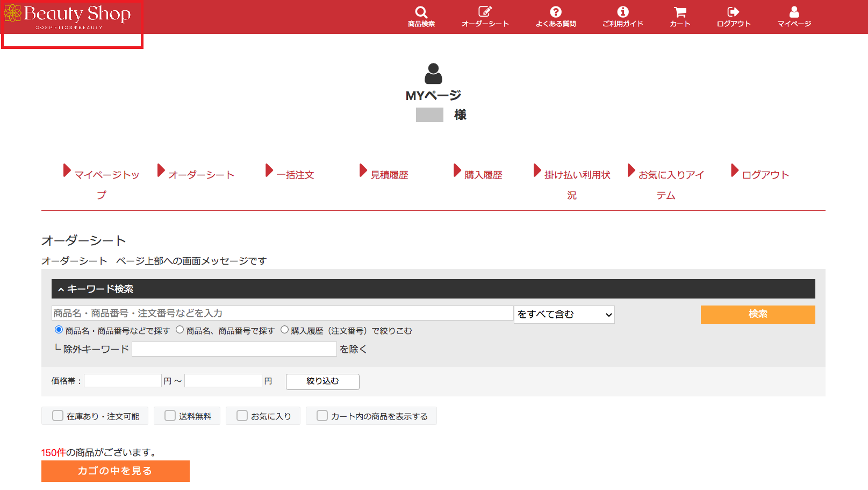Focus the product name keyword search field
This screenshot has height=490, width=868.
[x=282, y=314]
